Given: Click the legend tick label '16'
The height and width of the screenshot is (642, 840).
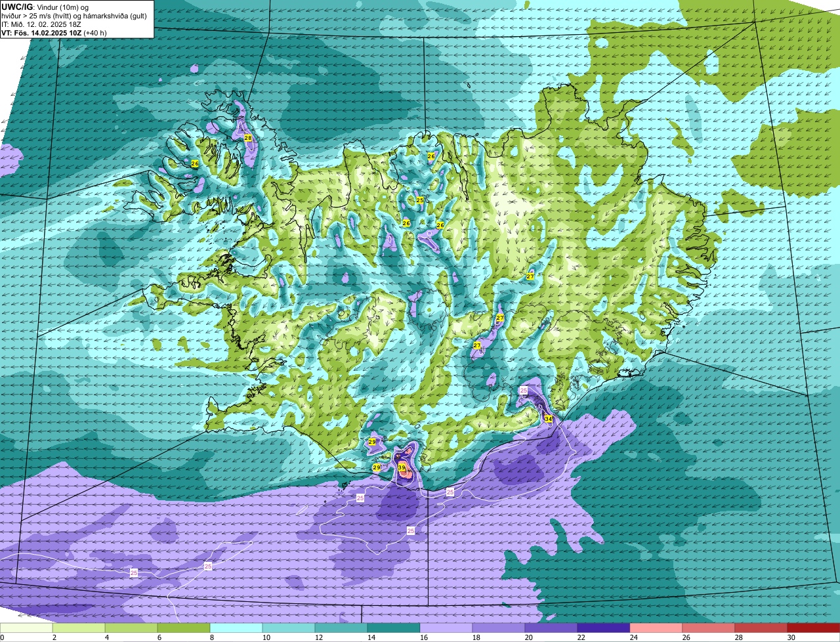Looking at the screenshot, I should (x=424, y=637).
